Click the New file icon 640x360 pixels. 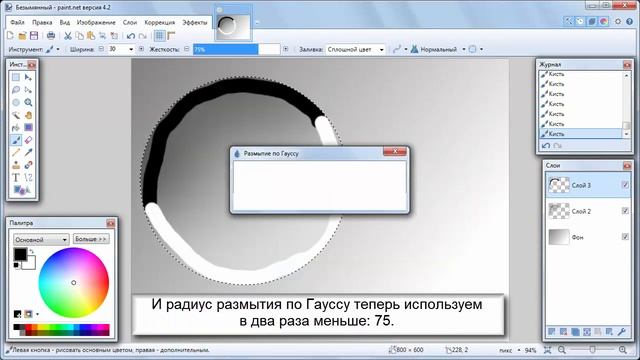pos(11,36)
